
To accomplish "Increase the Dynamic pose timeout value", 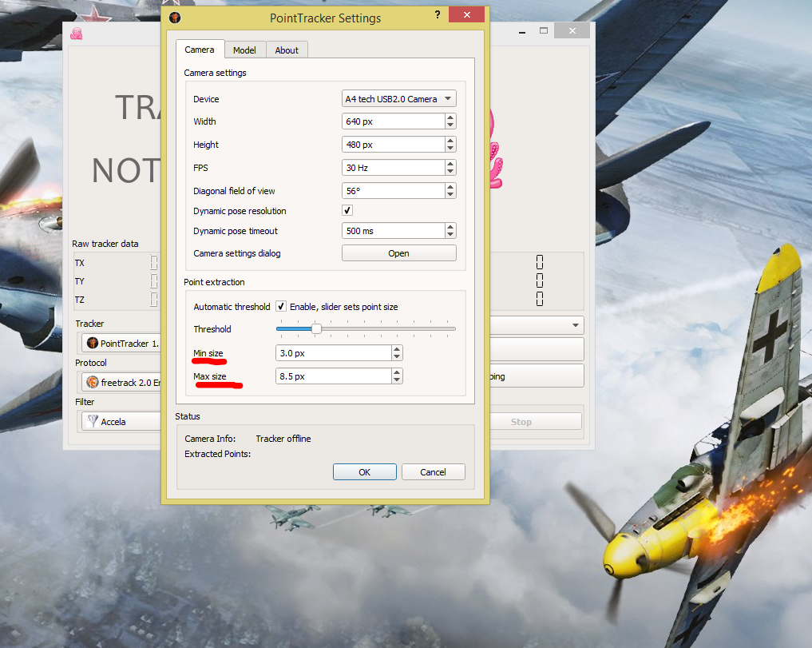I will click(x=450, y=227).
